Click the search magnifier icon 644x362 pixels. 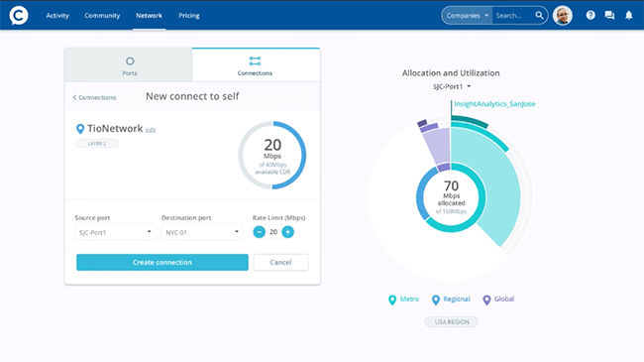pyautogui.click(x=539, y=15)
